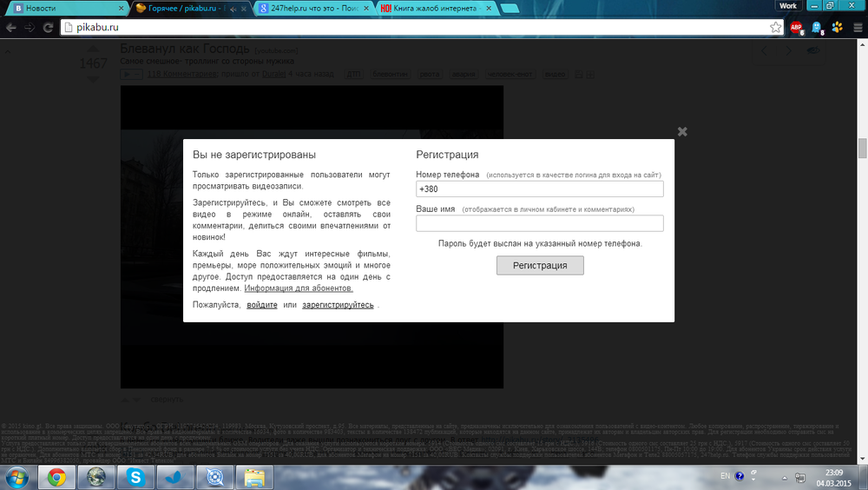Close the registration popup with the X
The image size is (868, 490).
click(x=682, y=132)
